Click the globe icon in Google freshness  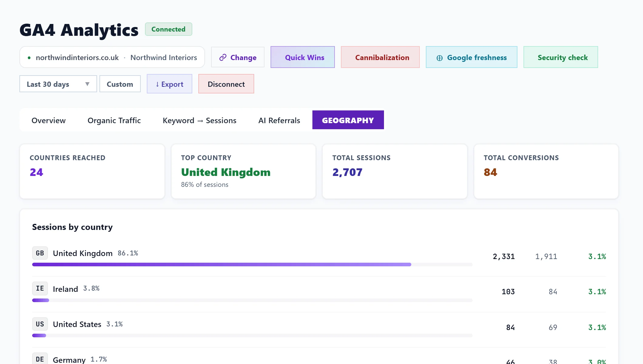click(439, 58)
